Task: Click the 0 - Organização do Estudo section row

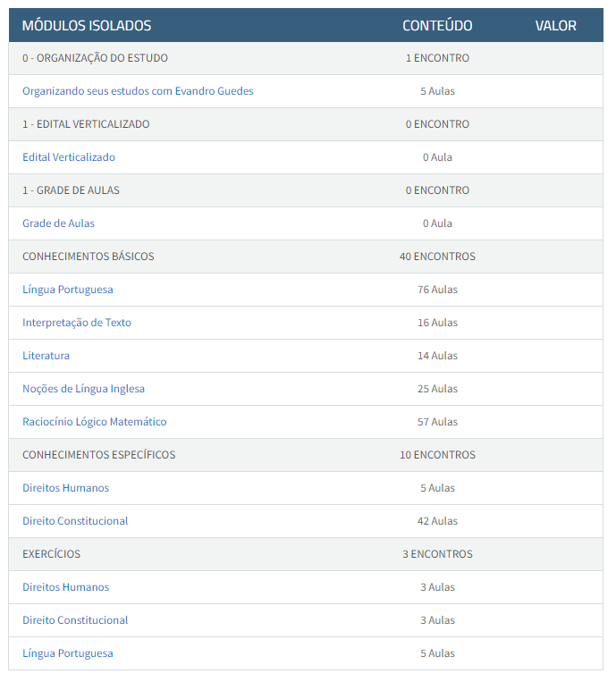Action: click(95, 58)
